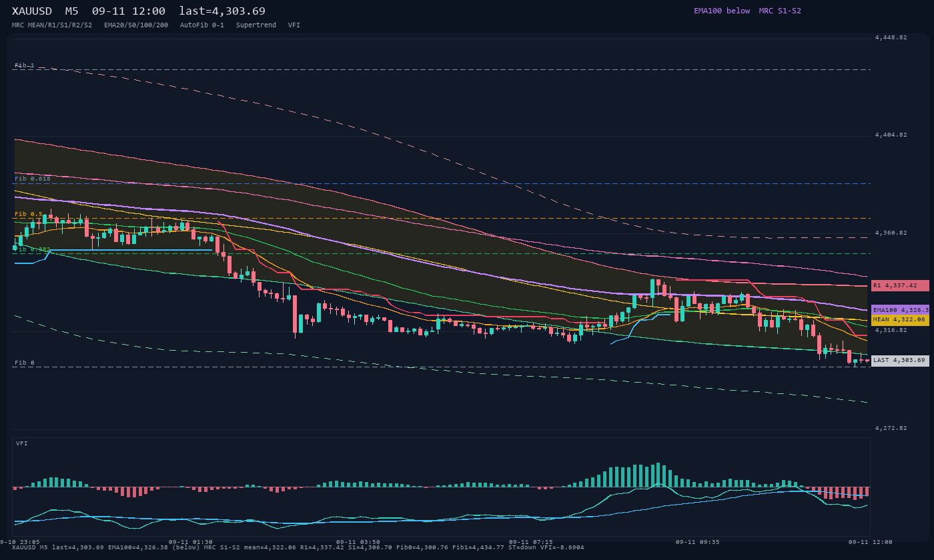
Task: Click the EMA100 below status text
Action: pyautogui.click(x=722, y=11)
